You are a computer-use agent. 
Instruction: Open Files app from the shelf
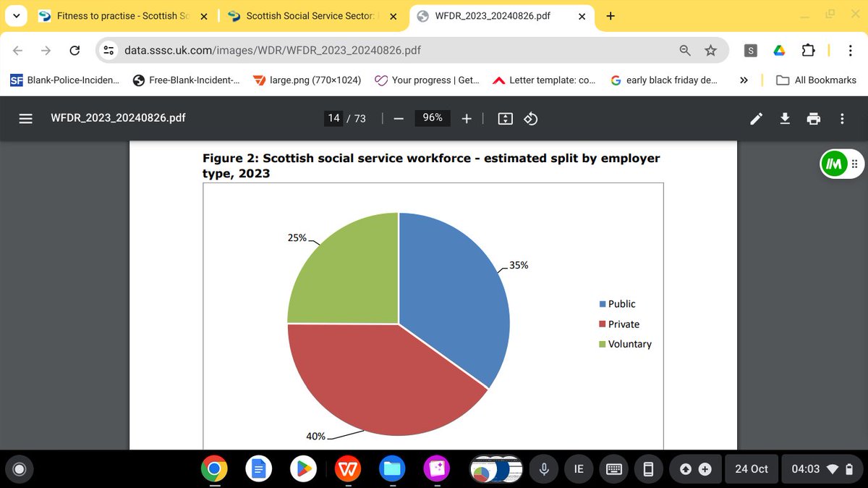(392, 469)
